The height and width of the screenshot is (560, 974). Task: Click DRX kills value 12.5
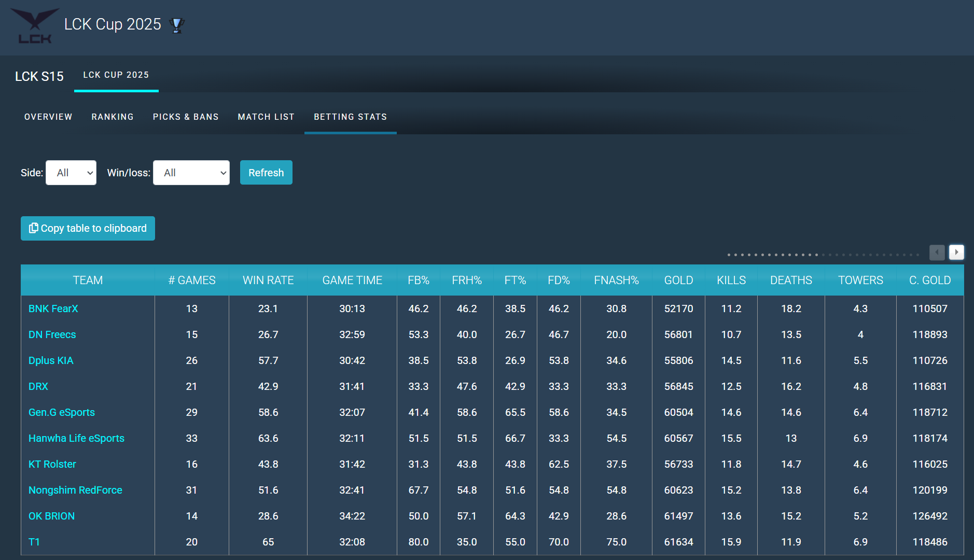pyautogui.click(x=731, y=386)
